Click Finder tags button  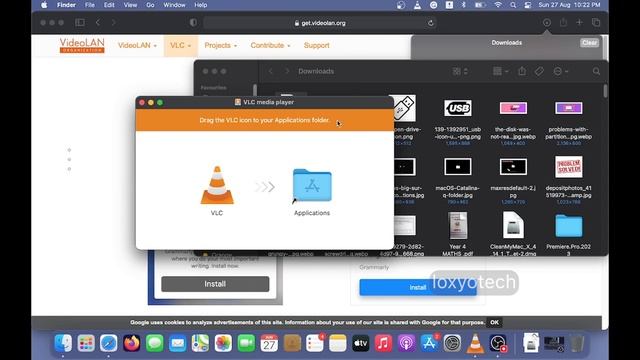coord(539,71)
